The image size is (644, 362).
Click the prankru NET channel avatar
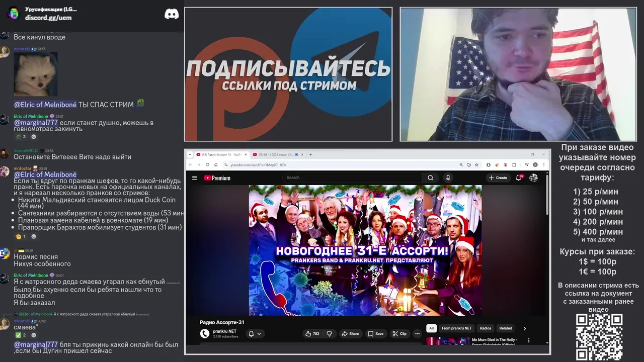[204, 333]
